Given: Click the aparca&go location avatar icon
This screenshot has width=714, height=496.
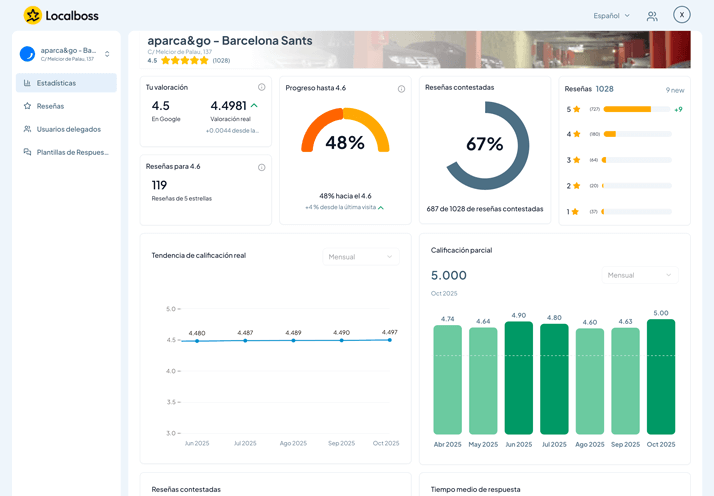Looking at the screenshot, I should [27, 54].
